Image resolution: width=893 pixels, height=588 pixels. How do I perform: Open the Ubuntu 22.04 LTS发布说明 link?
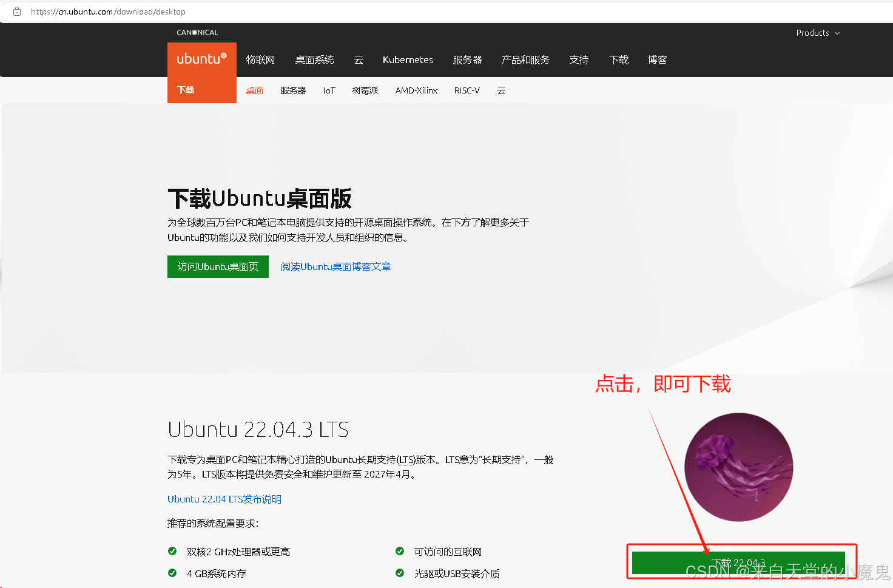224,499
